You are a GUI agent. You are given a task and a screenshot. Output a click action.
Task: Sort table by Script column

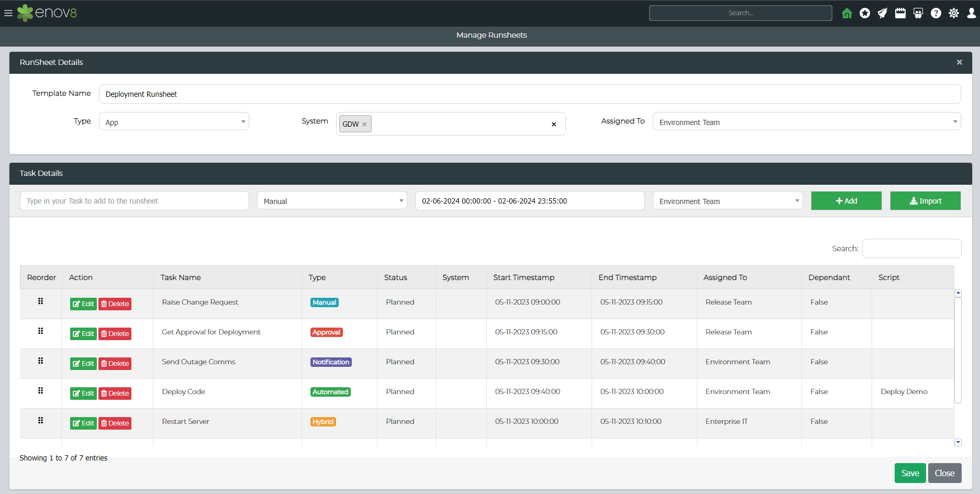913,277
